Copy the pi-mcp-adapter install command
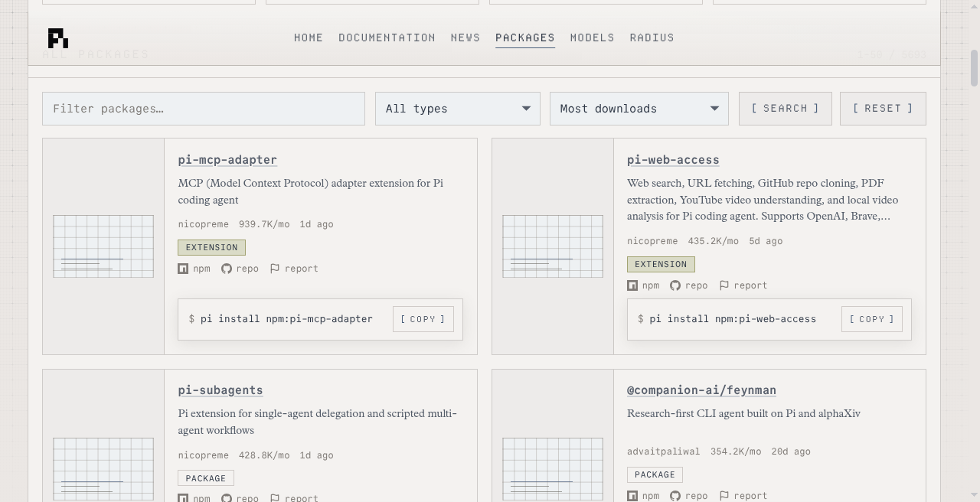980x502 pixels. coord(423,319)
